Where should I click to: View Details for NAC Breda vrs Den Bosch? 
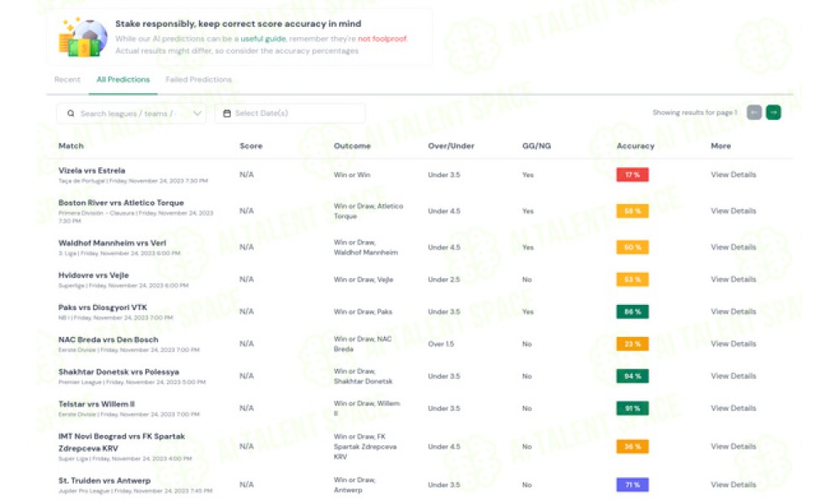click(x=733, y=344)
